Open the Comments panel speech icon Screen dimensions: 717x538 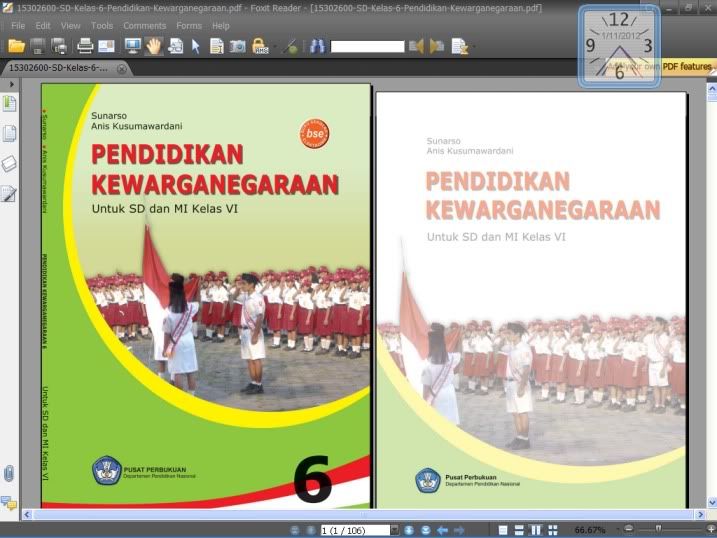pyautogui.click(x=9, y=503)
